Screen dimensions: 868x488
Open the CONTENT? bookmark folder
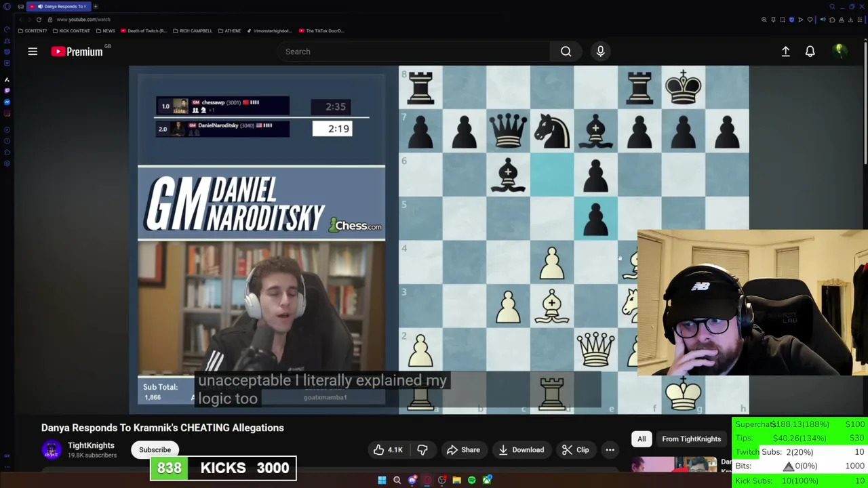click(x=33, y=30)
